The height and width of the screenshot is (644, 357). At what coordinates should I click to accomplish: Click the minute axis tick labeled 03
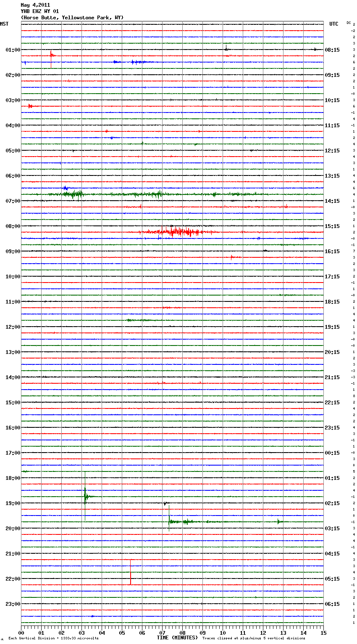[81, 633]
